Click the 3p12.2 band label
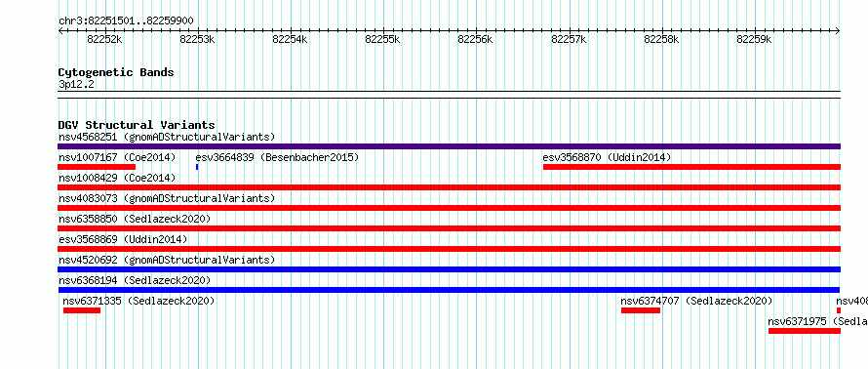This screenshot has height=369, width=868. (76, 85)
